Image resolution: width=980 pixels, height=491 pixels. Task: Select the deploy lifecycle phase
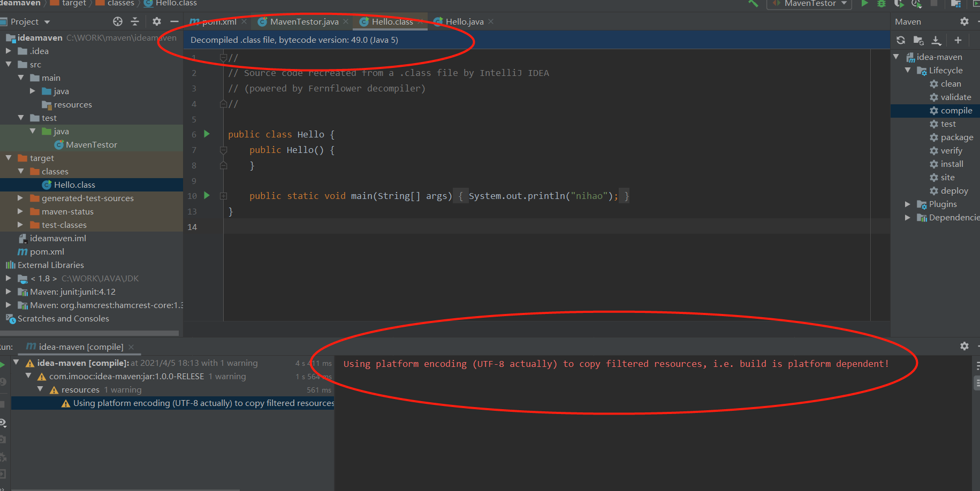954,190
